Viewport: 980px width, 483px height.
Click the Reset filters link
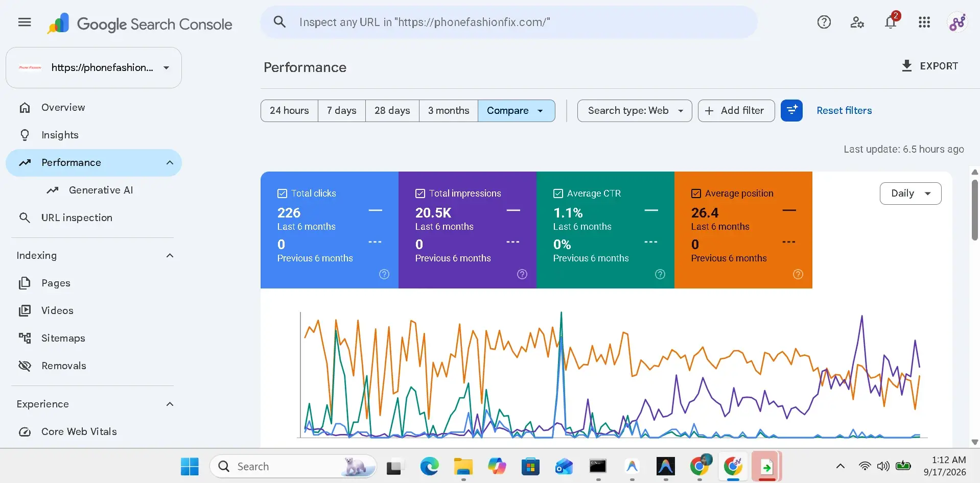[x=844, y=110]
